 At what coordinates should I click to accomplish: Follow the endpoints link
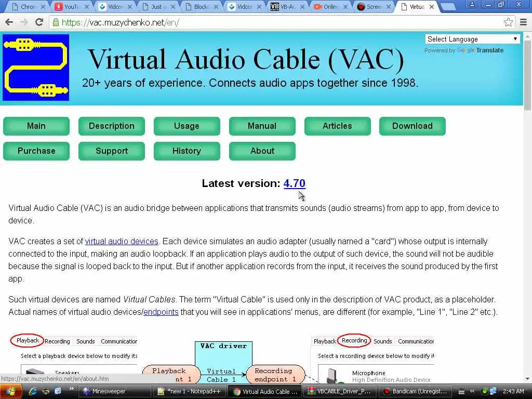[161, 312]
